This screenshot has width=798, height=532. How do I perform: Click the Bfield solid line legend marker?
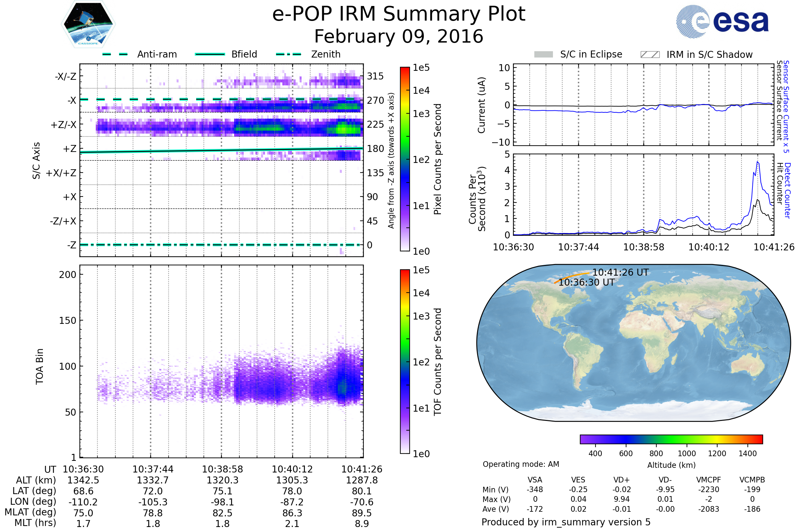pos(210,54)
